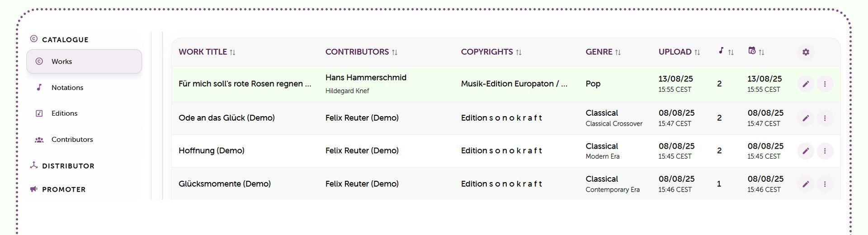Viewport: 868px width, 235px height.
Task: Sort table by Contributors
Action: (361, 52)
